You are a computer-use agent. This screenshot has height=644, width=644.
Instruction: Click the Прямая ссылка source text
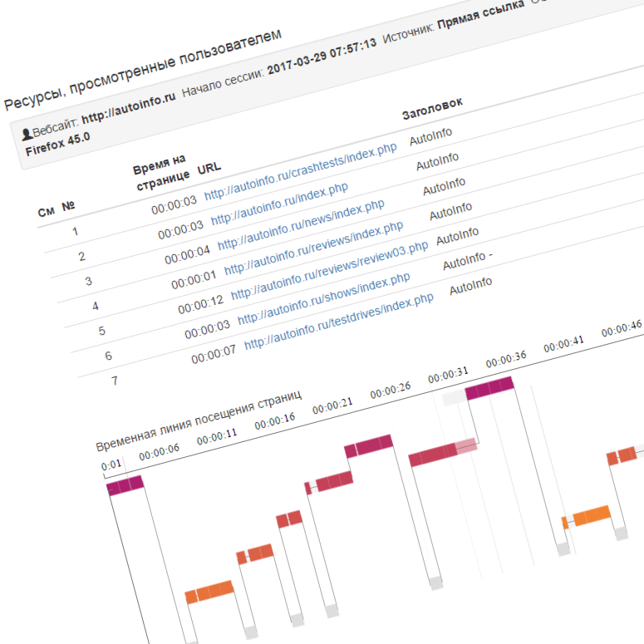[481, 15]
